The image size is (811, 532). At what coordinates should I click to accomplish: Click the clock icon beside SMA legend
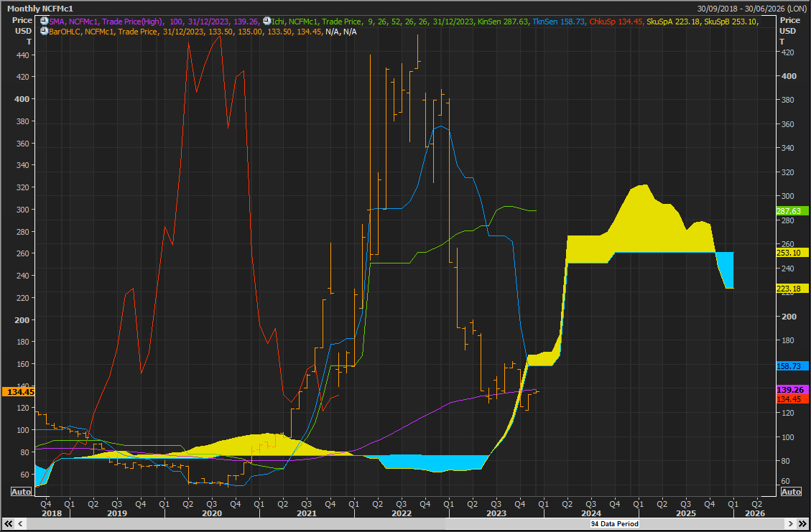click(44, 22)
